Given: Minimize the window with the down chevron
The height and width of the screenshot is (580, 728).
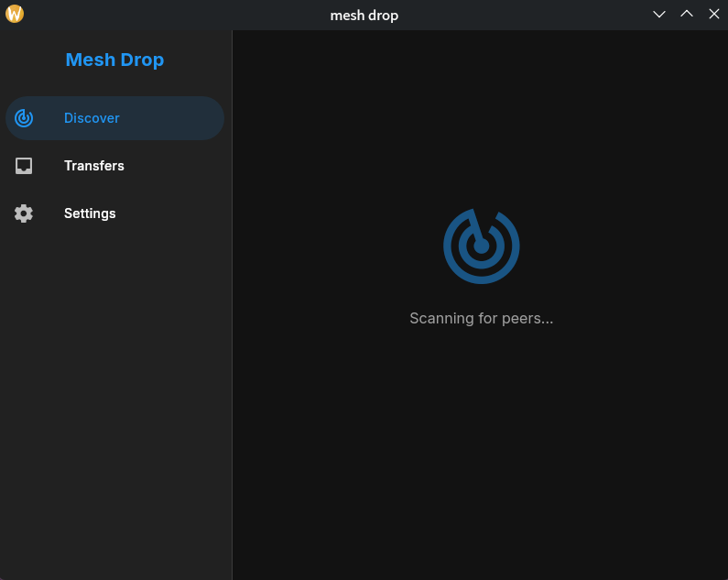Looking at the screenshot, I should tap(658, 15).
